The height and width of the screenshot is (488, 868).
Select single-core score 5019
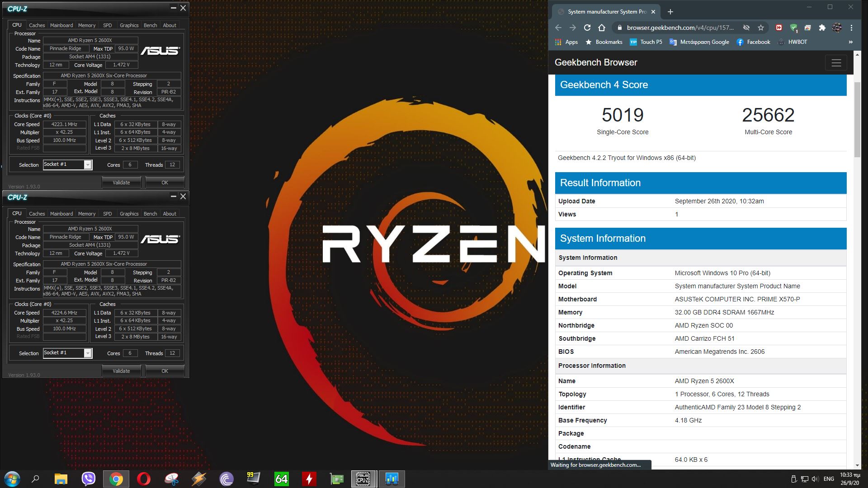tap(623, 115)
